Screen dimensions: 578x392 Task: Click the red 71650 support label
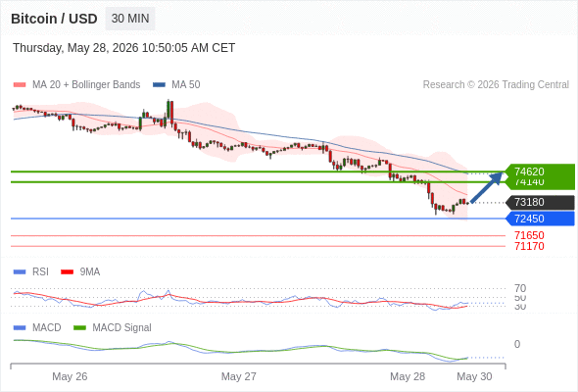(x=529, y=235)
